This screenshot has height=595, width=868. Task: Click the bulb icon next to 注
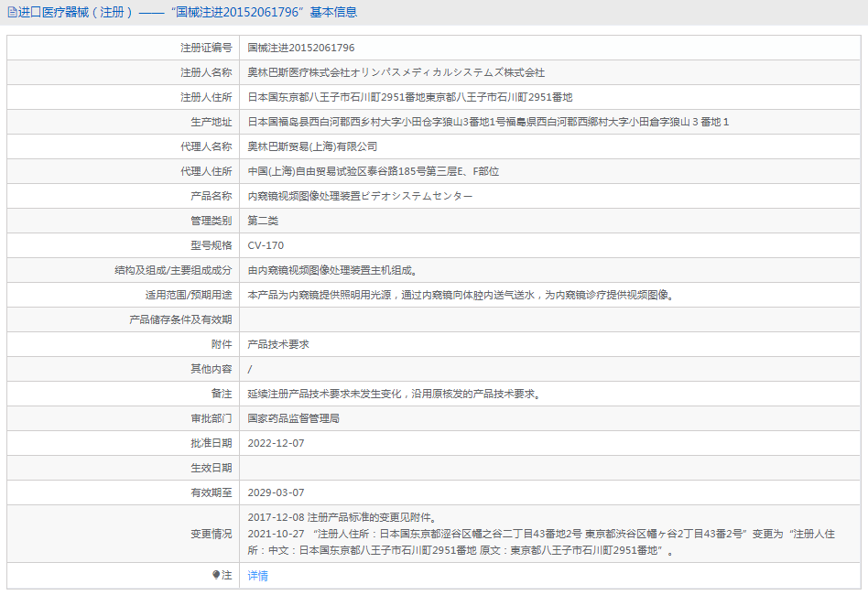(x=217, y=575)
